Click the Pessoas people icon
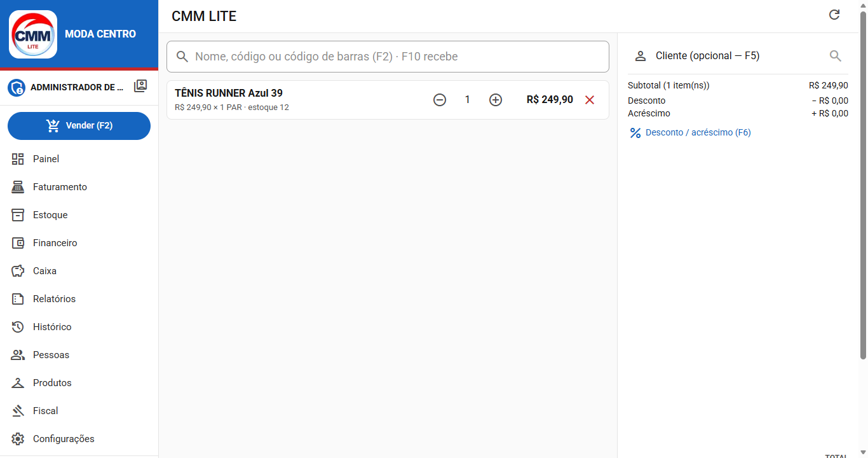 click(x=18, y=355)
